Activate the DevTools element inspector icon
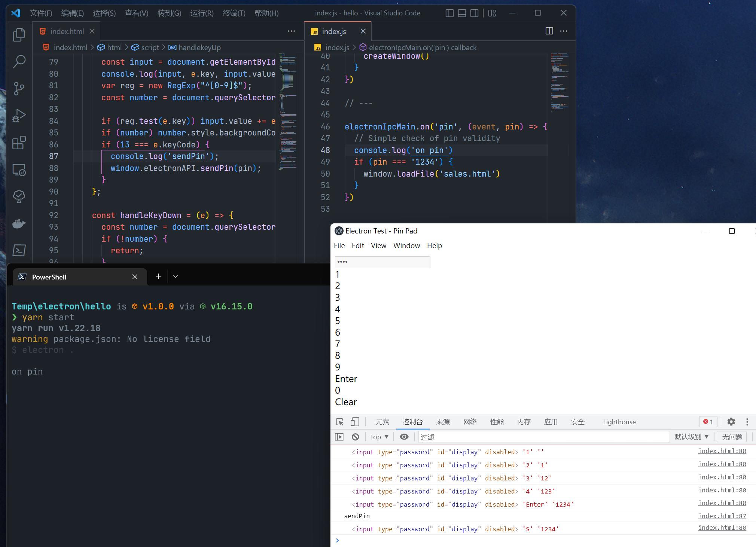Viewport: 756px width, 547px height. click(340, 422)
